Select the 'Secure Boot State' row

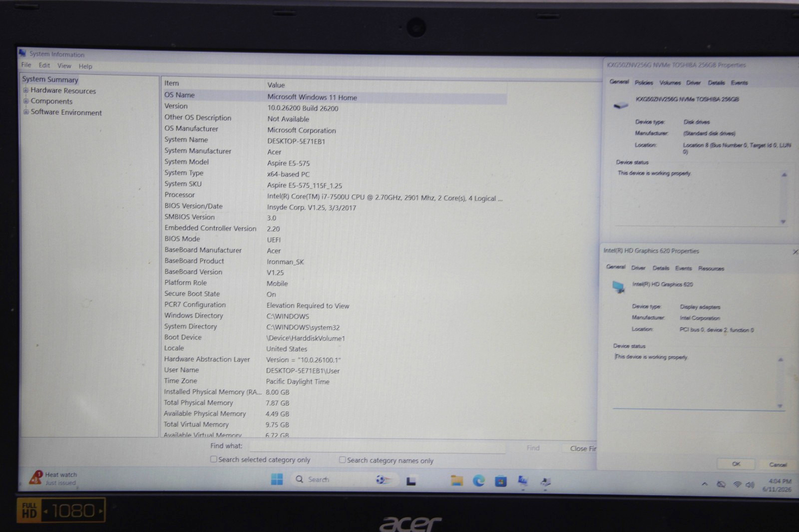coord(335,294)
